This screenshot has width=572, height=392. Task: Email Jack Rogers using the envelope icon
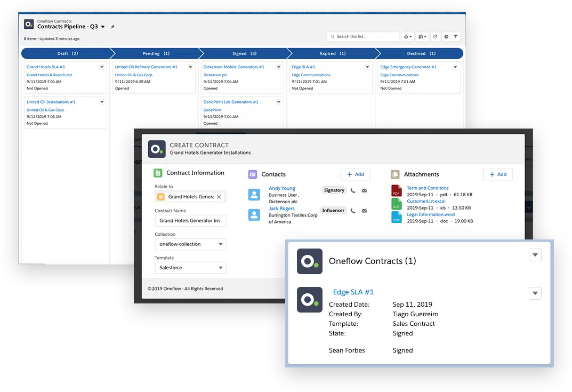pyautogui.click(x=364, y=211)
